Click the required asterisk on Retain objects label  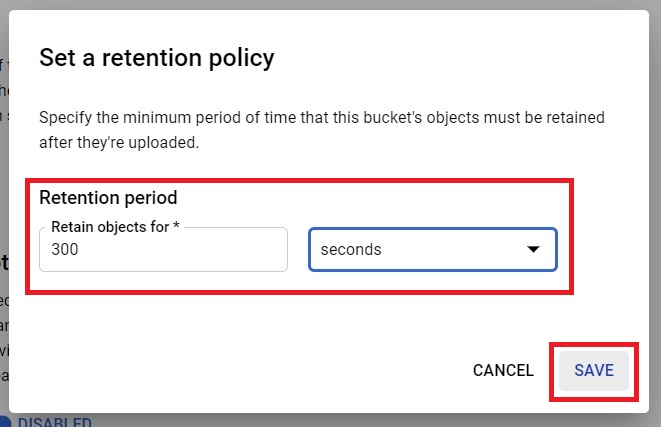tap(176, 225)
